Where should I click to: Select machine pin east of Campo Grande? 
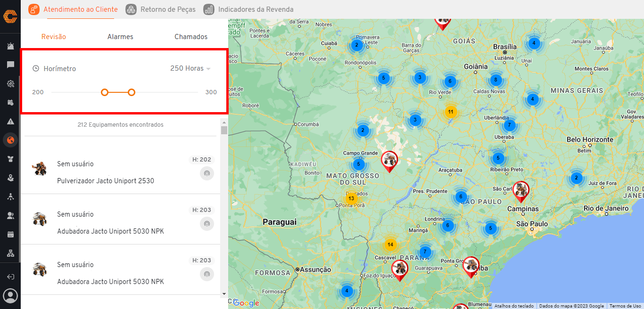[x=389, y=161]
